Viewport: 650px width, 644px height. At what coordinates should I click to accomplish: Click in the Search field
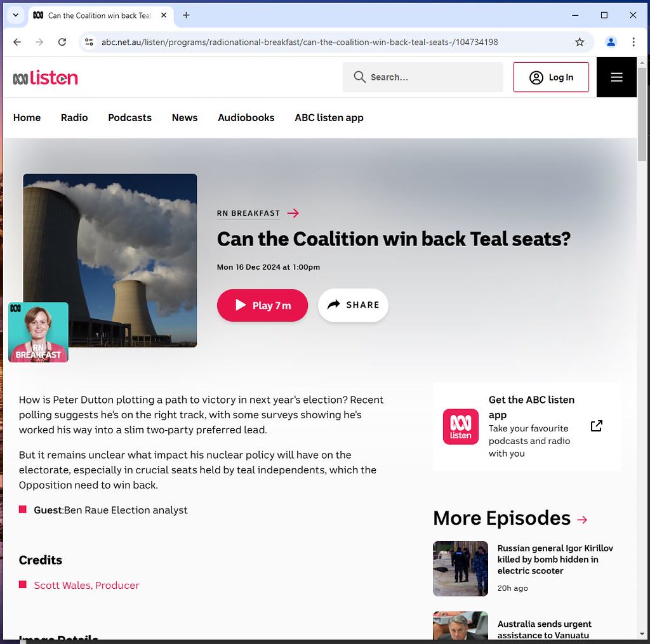pyautogui.click(x=422, y=77)
